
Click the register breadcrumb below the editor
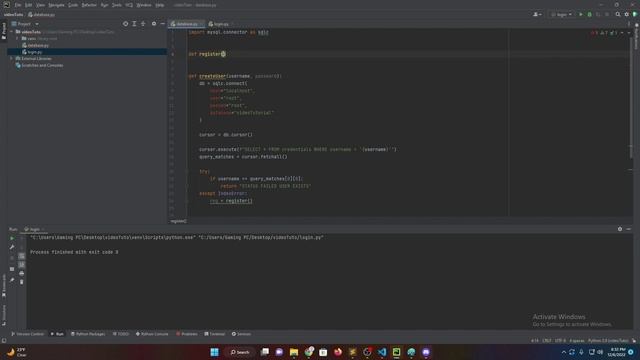(x=178, y=221)
